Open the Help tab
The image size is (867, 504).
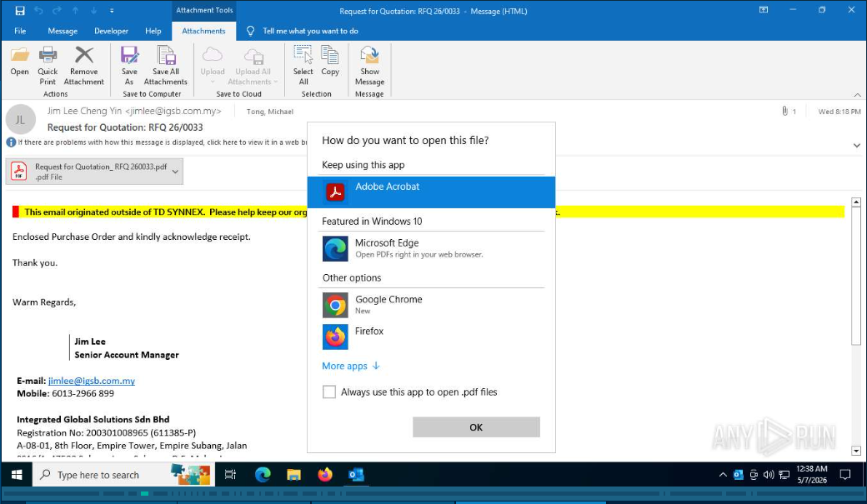(153, 31)
